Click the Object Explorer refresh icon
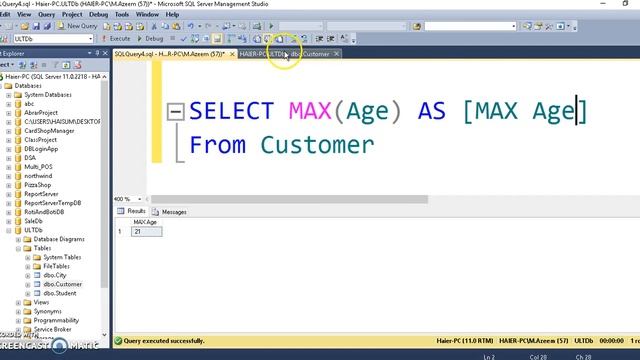640x360 pixels. [x=66, y=65]
